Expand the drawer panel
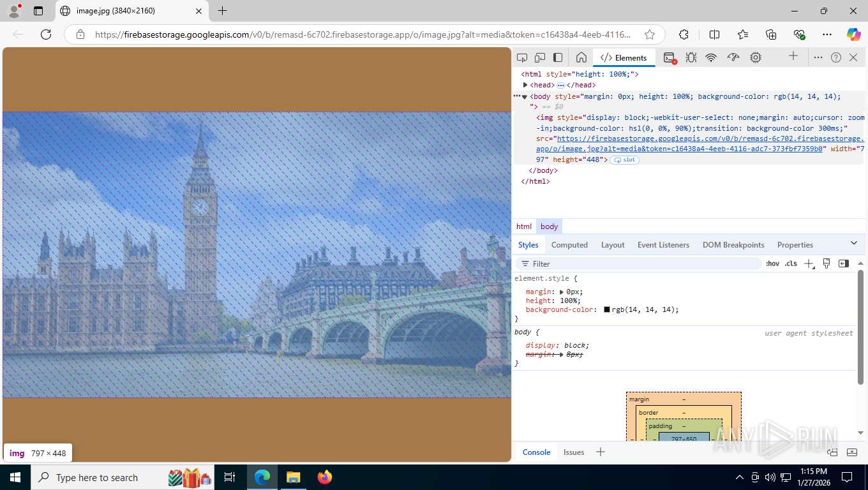The image size is (868, 490). [852, 452]
